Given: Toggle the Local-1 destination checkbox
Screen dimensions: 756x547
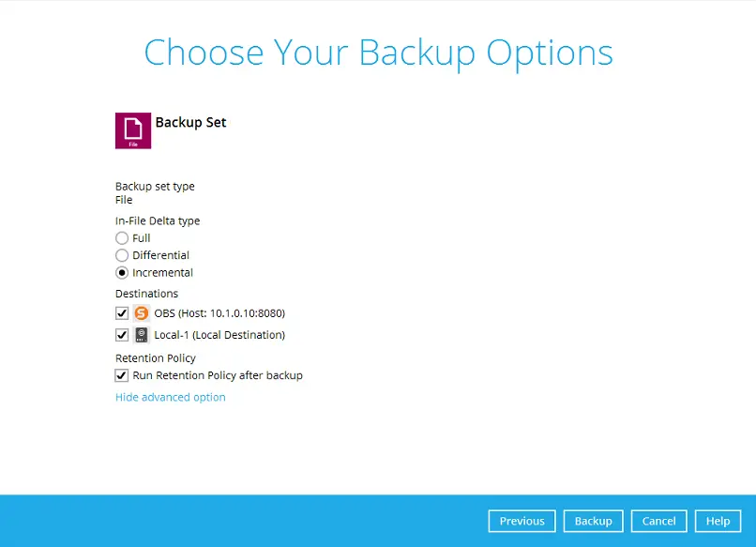Looking at the screenshot, I should (x=122, y=335).
